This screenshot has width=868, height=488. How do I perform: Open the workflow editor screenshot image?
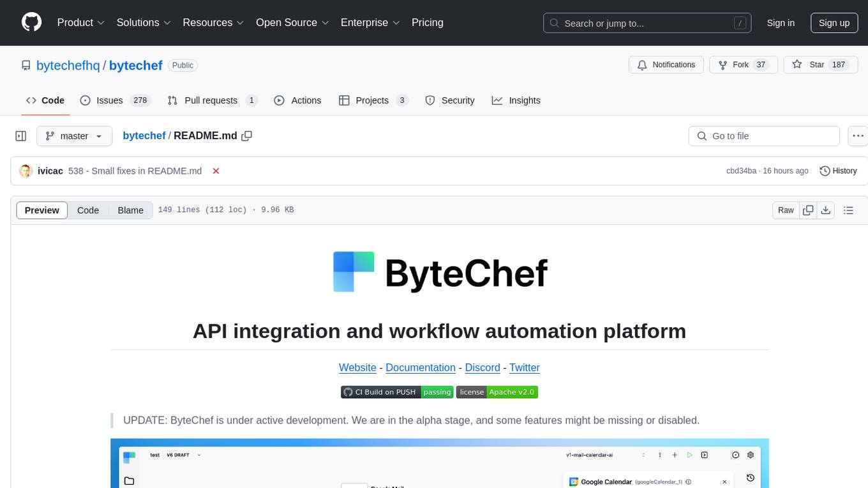point(440,463)
